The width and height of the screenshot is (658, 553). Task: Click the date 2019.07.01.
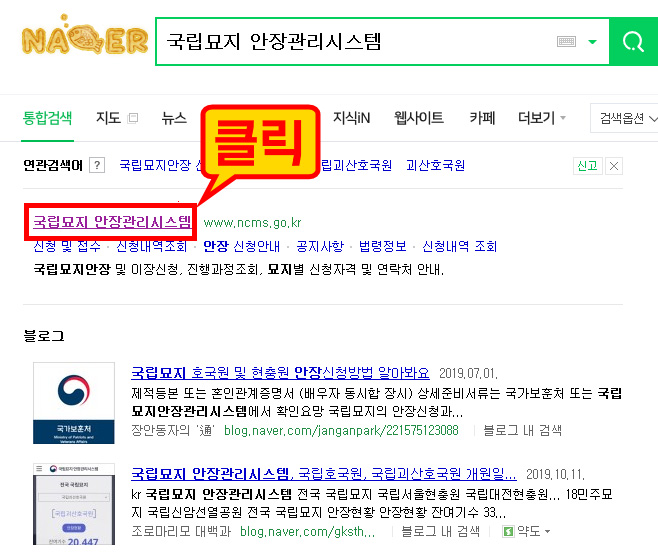tap(468, 373)
